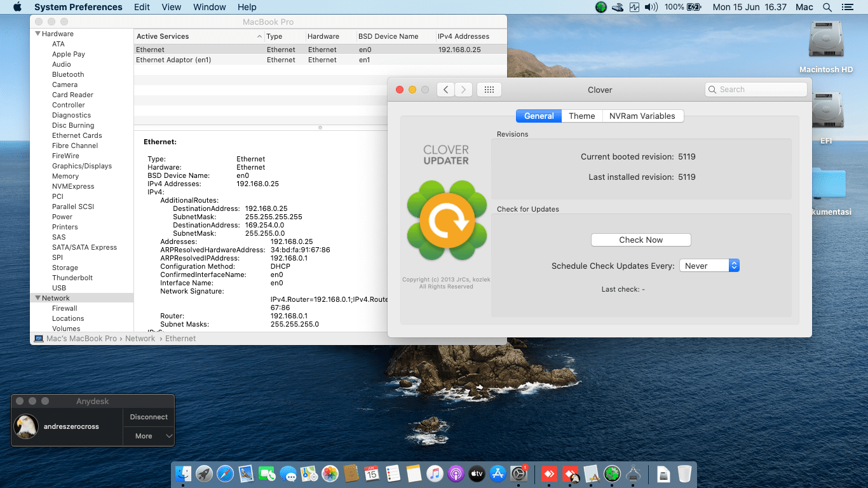Image resolution: width=868 pixels, height=488 pixels.
Task: Open Safari compass icon in Dock
Action: [x=225, y=473]
